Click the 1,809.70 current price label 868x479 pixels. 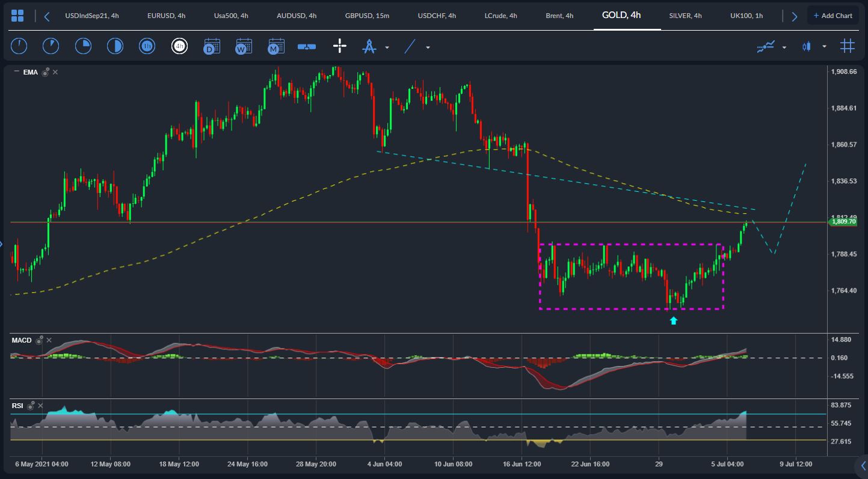(842, 222)
